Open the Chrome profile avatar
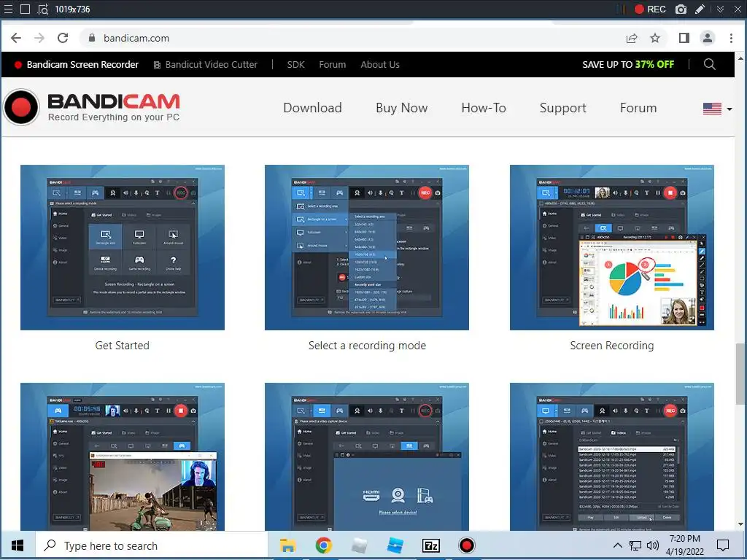 [x=708, y=38]
